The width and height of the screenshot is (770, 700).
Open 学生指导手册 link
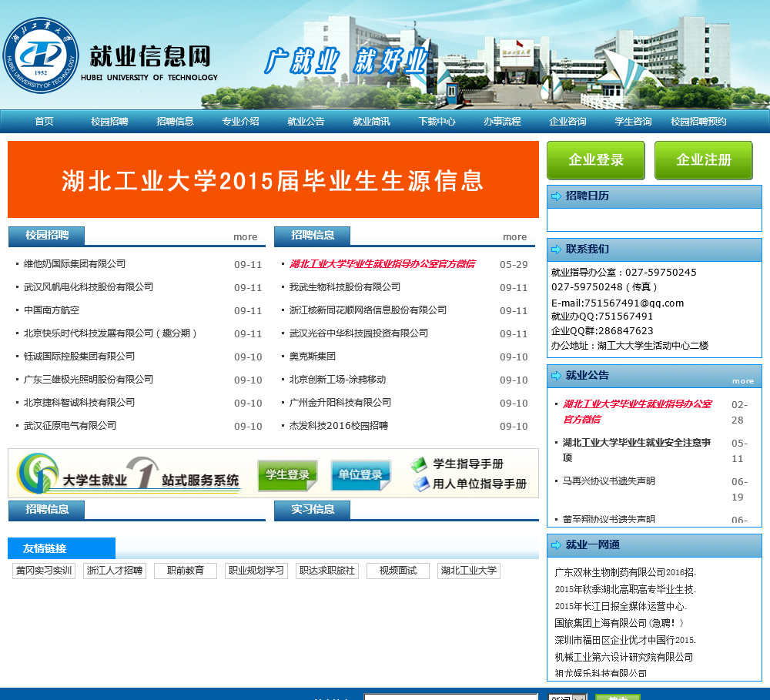click(x=468, y=464)
